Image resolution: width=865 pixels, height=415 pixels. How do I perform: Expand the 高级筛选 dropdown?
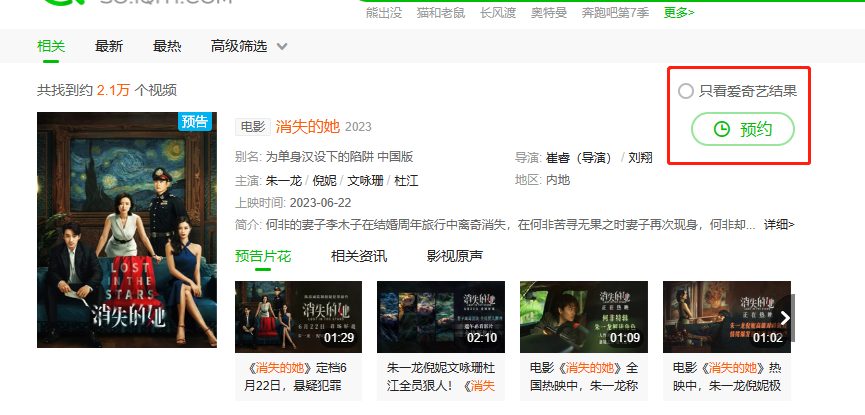pos(249,46)
